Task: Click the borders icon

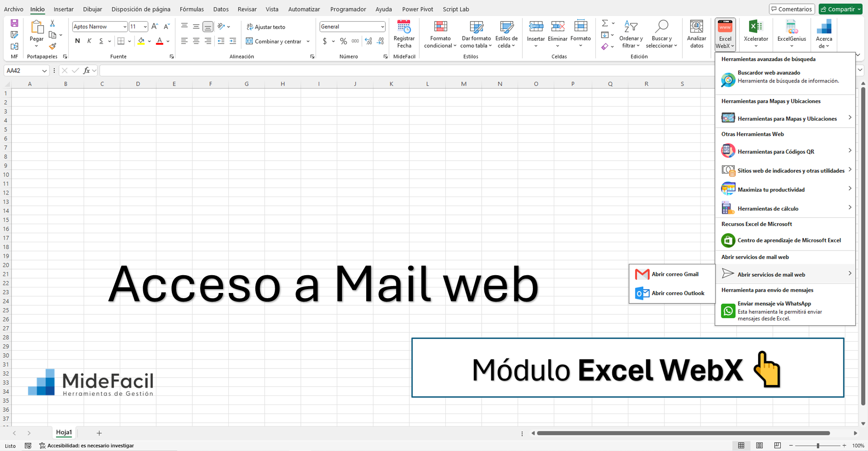Action: coord(121,41)
